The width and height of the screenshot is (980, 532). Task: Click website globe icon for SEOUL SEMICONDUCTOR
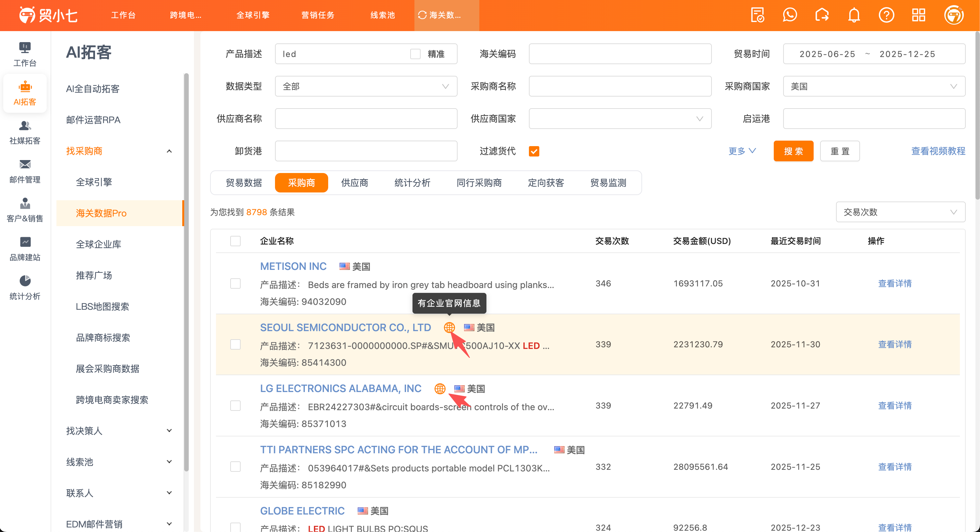449,327
